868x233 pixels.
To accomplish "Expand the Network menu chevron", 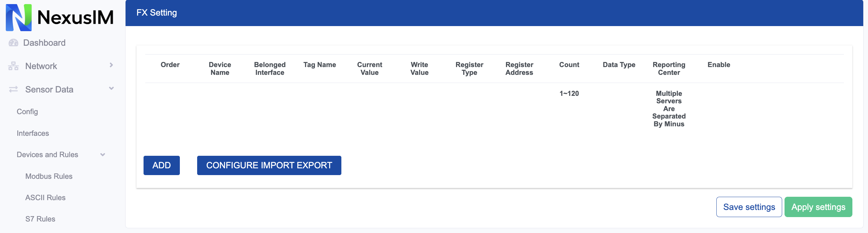I will pos(111,65).
